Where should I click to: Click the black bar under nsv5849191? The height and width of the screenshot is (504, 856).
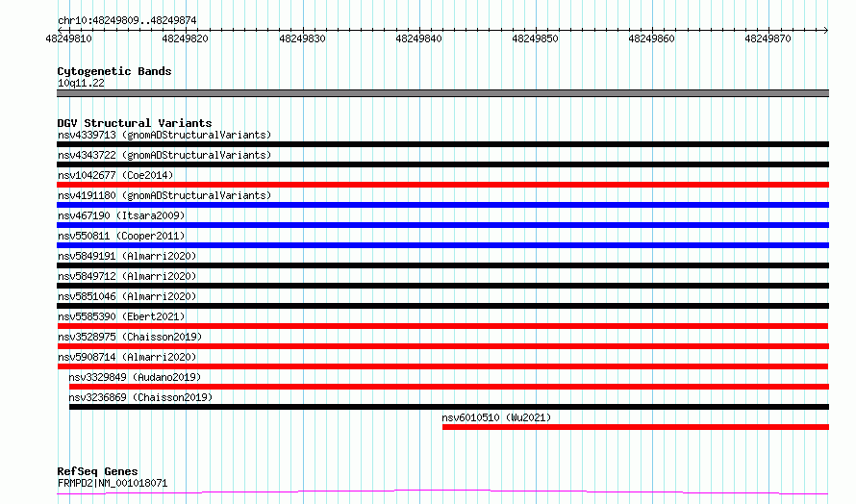point(442,265)
